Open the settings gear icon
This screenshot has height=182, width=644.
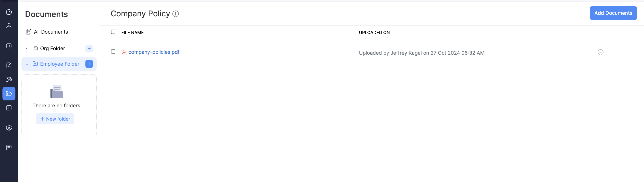tap(9, 128)
